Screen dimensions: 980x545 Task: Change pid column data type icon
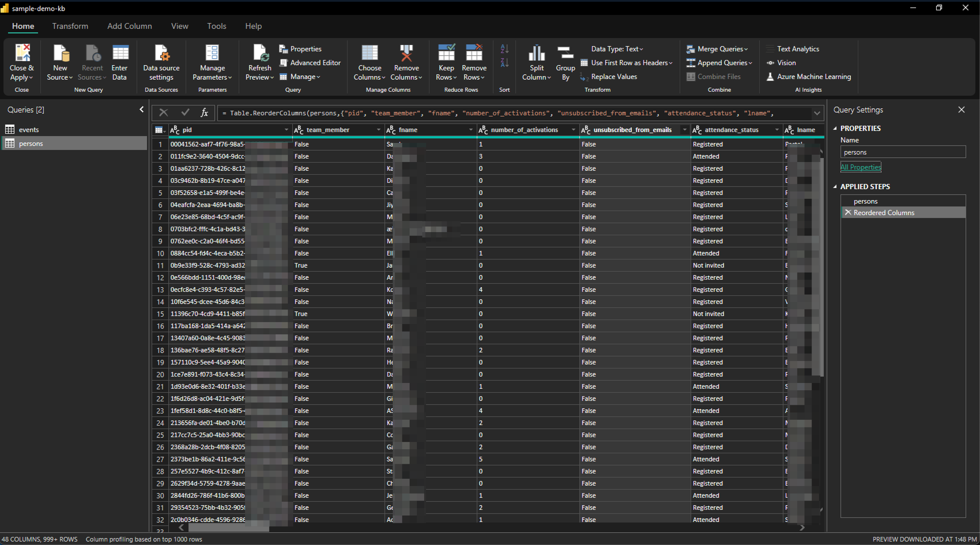pyautogui.click(x=175, y=130)
